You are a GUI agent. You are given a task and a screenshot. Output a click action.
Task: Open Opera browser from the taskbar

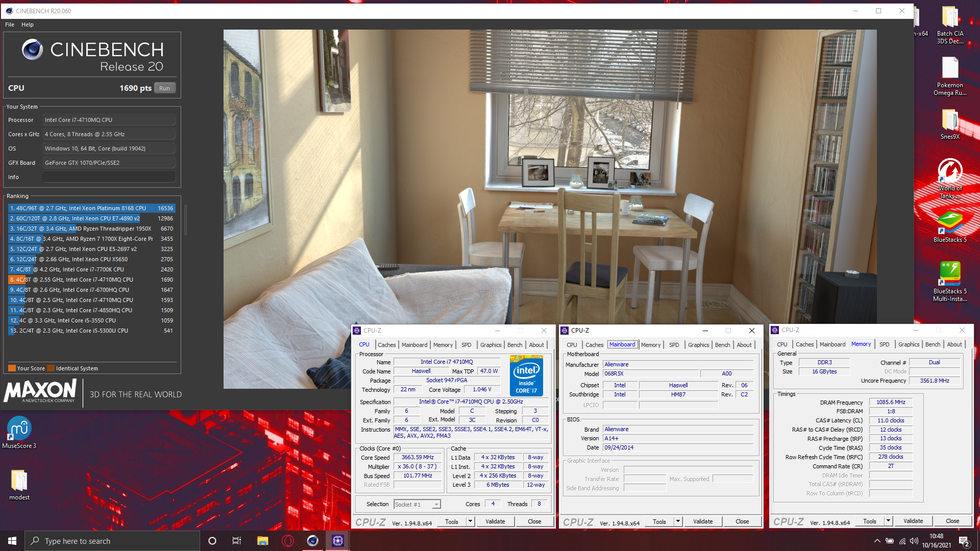click(288, 541)
